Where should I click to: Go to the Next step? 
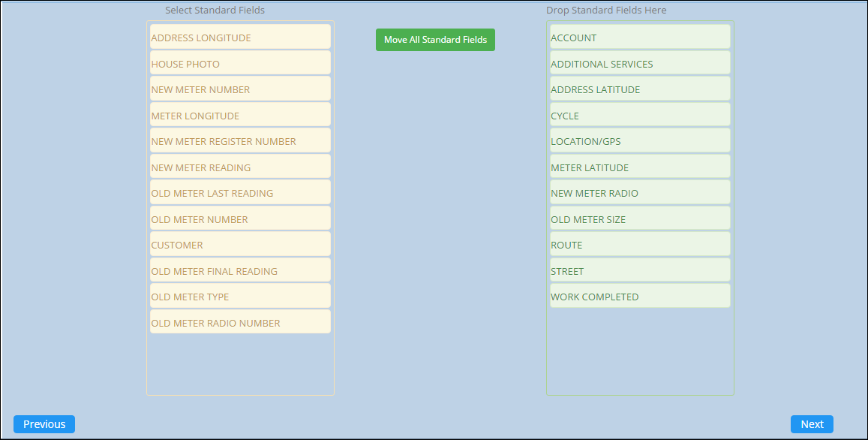(x=812, y=424)
